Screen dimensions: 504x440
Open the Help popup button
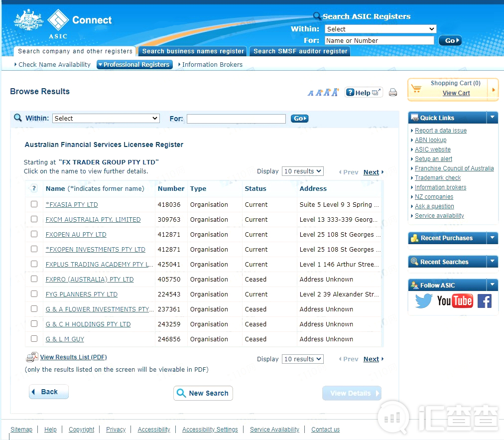pos(364,93)
